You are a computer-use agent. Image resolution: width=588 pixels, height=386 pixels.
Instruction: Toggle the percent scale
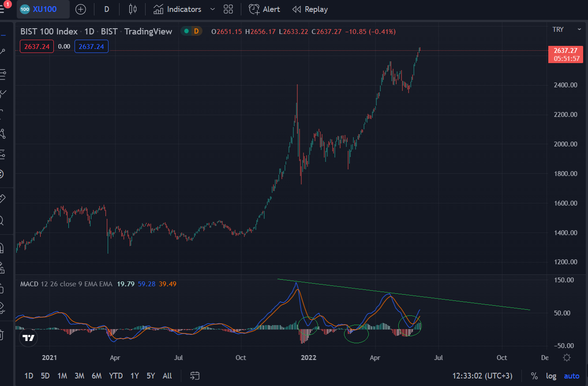pos(534,376)
